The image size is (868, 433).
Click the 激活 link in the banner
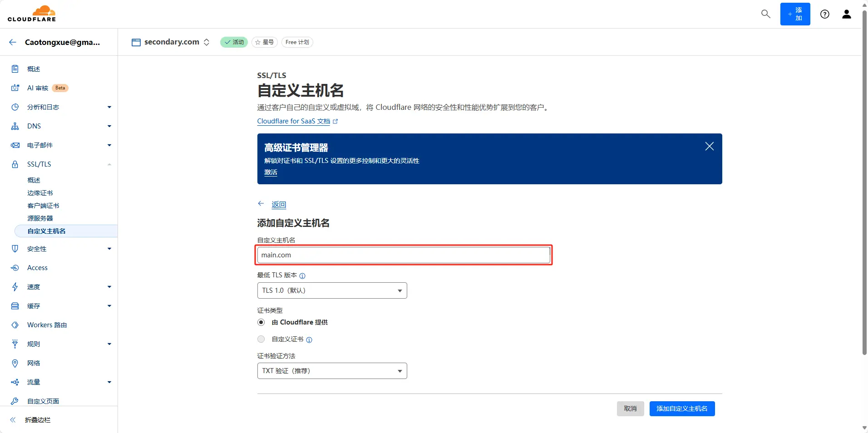coord(271,172)
